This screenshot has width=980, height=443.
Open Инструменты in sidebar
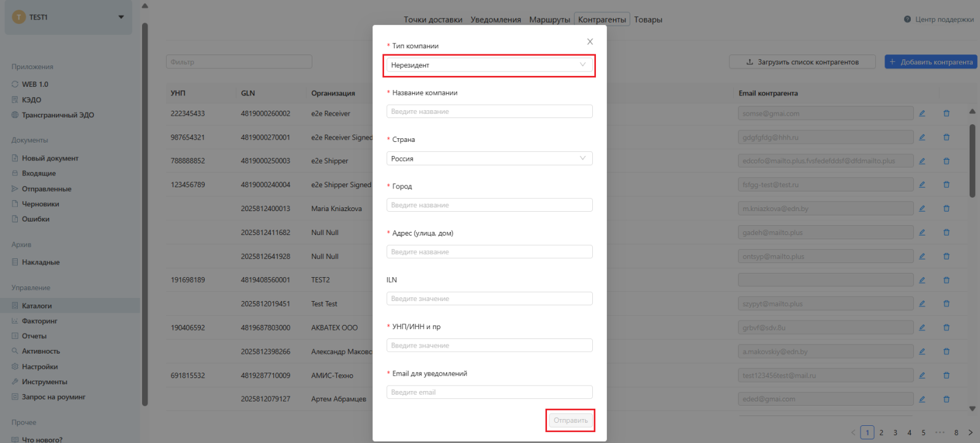(x=39, y=382)
